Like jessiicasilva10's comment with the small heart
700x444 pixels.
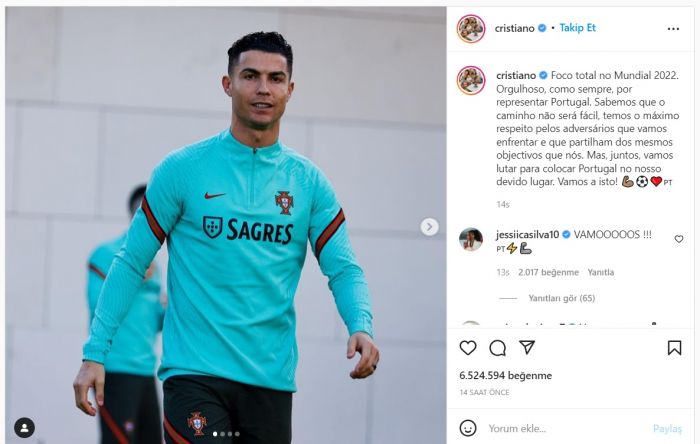(x=679, y=239)
